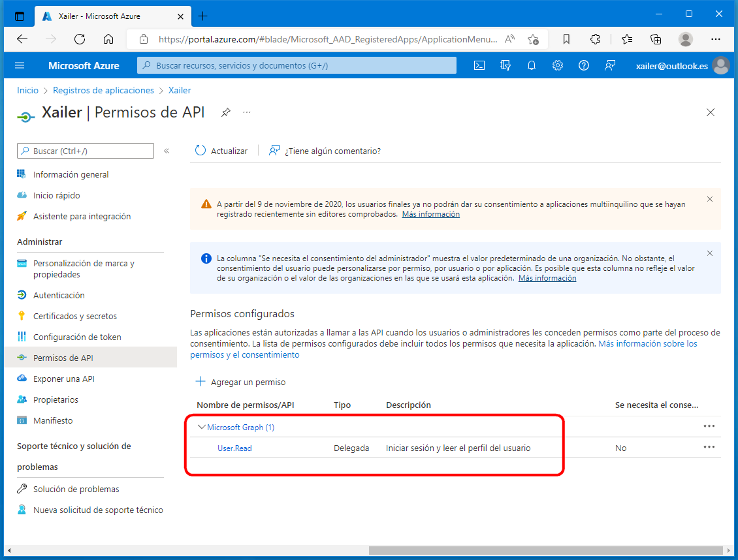Open Más información sobre los permisos link

click(x=647, y=344)
